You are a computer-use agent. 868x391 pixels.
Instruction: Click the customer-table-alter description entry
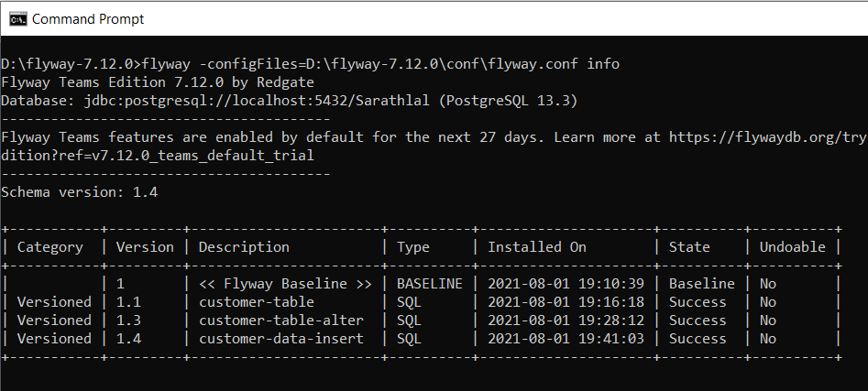(280, 320)
